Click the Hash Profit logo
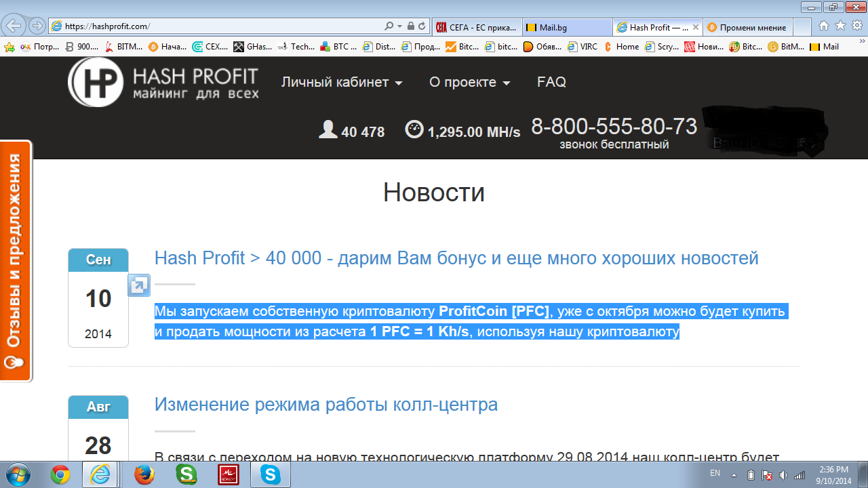 click(163, 82)
